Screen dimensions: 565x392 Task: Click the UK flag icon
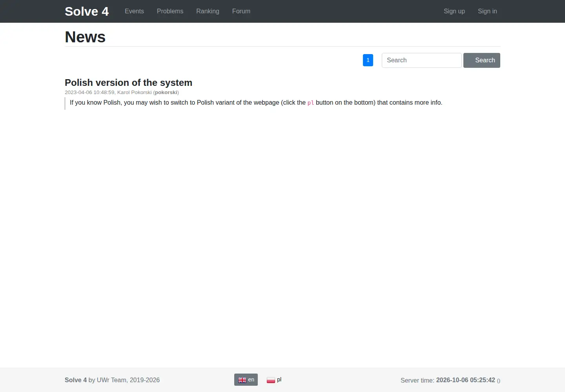[242, 380]
